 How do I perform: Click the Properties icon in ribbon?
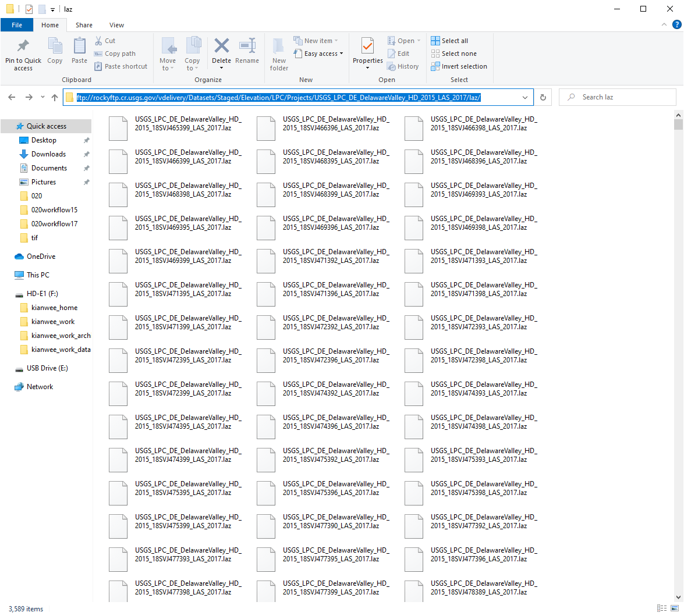pos(367,47)
